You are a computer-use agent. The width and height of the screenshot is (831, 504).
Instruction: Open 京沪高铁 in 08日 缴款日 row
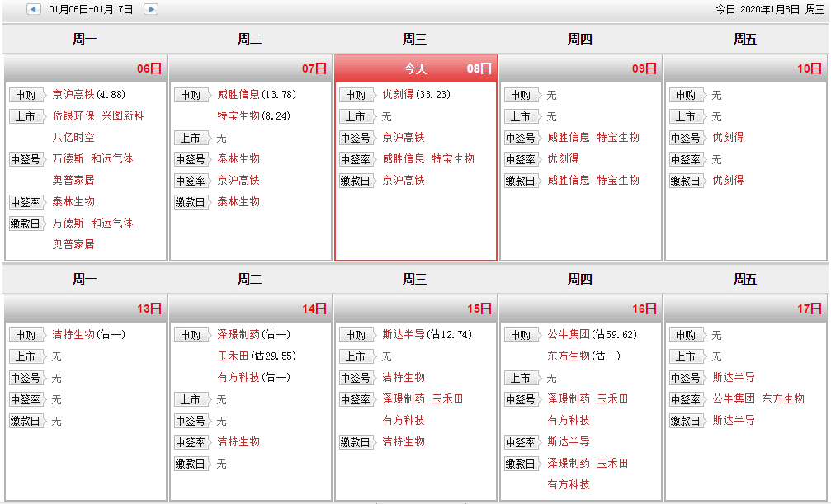click(x=404, y=180)
